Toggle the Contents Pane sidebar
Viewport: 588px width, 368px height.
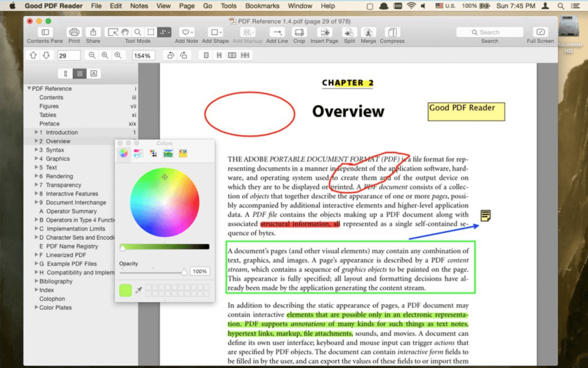tap(45, 32)
